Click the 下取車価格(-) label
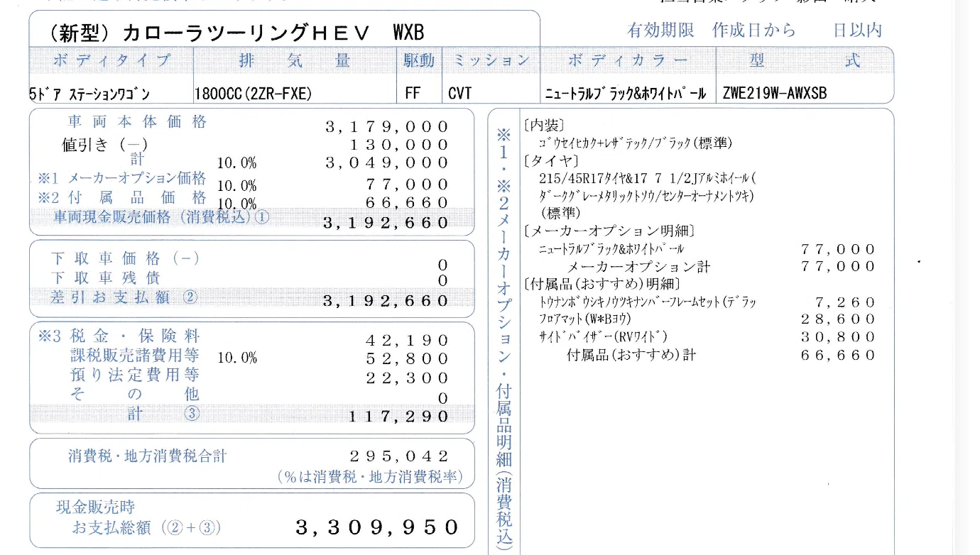Image resolution: width=980 pixels, height=555 pixels. click(125, 259)
